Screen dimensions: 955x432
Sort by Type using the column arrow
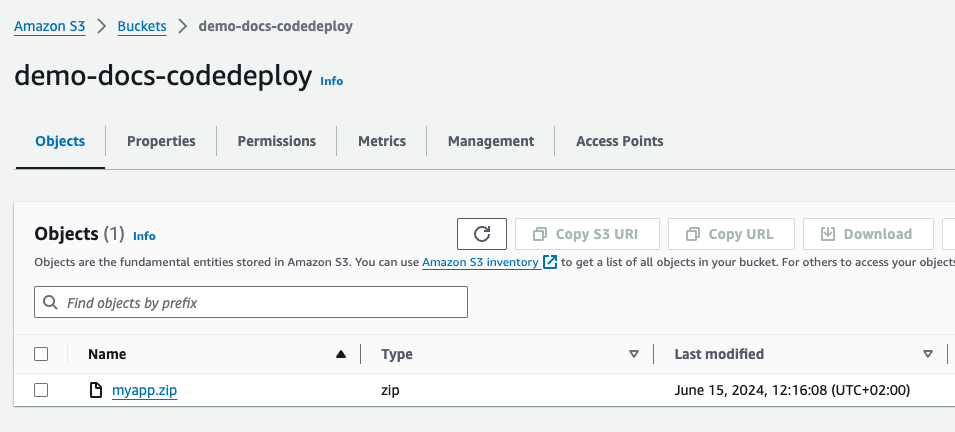coord(634,354)
